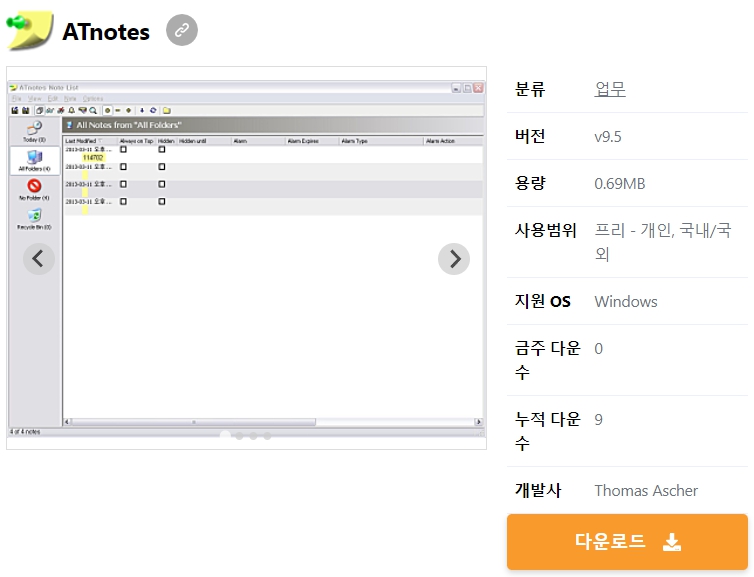Click the 분류 label
The width and height of the screenshot is (754, 577).
pyautogui.click(x=530, y=89)
